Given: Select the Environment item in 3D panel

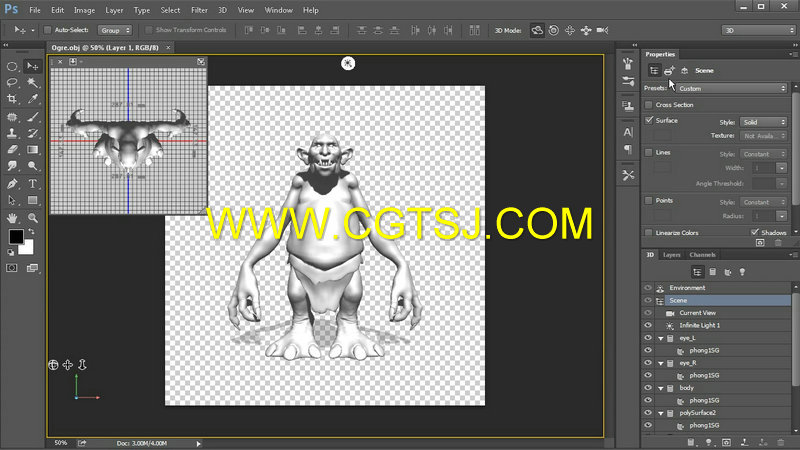Looking at the screenshot, I should coord(687,288).
